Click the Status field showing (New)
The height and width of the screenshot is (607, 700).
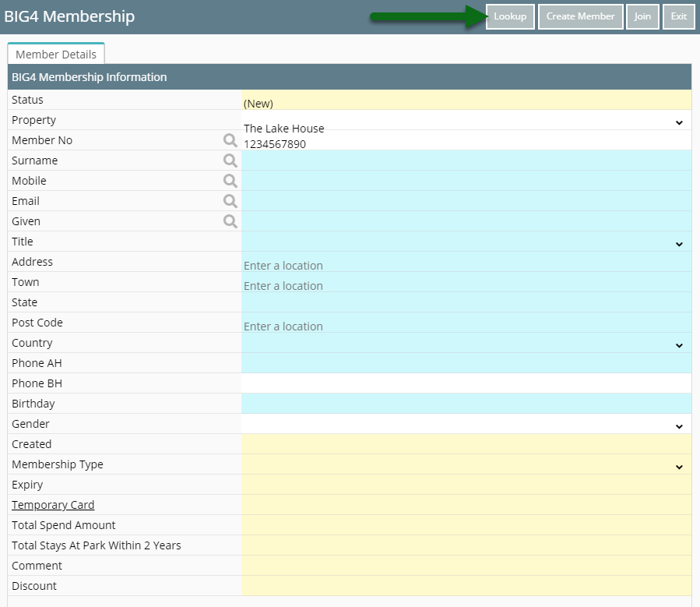[x=466, y=100]
